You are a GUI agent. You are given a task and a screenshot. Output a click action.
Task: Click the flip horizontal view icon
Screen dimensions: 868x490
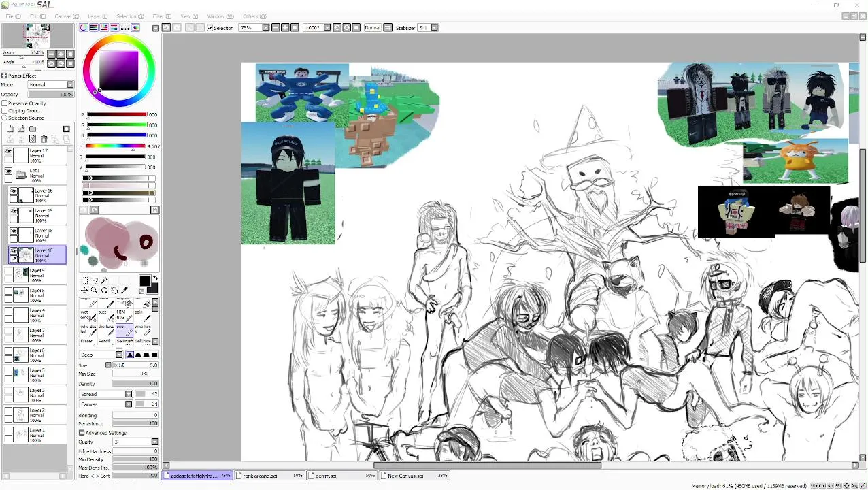pyautogui.click(x=388, y=27)
